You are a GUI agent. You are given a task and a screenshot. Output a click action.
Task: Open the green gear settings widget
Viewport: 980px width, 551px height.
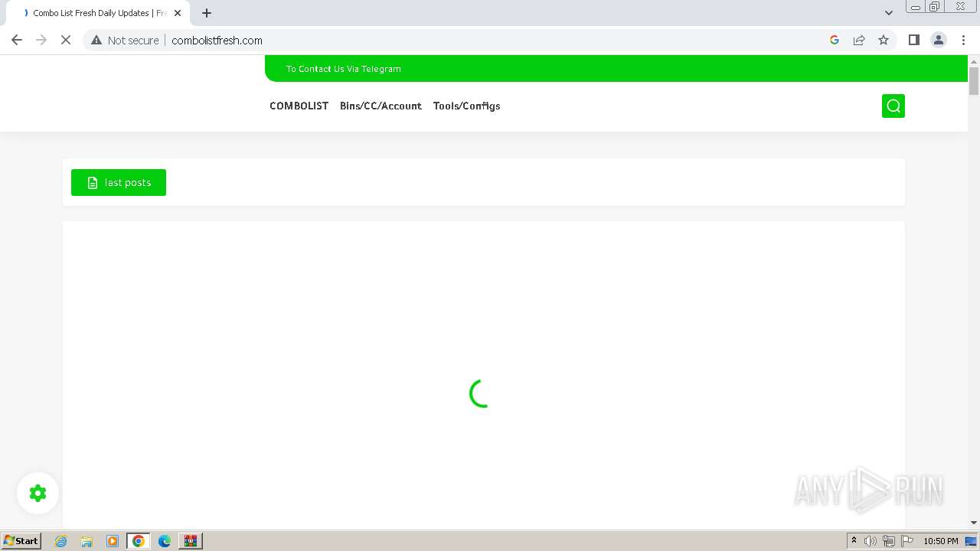point(38,494)
